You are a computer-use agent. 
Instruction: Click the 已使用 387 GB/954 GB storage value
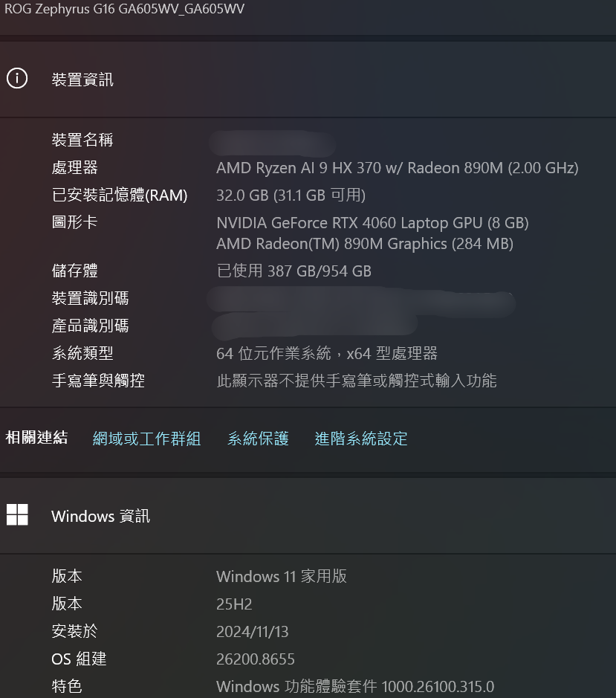click(x=294, y=271)
